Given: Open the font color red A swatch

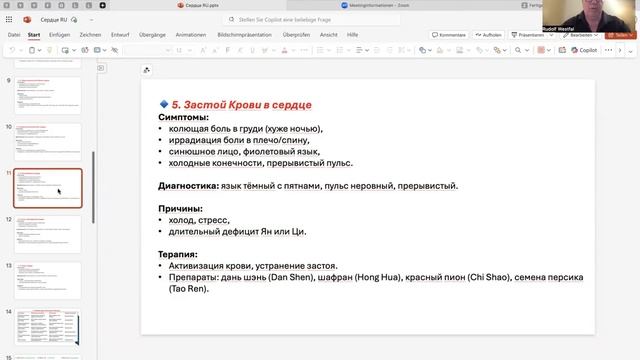Looking at the screenshot, I should tap(284, 50).
